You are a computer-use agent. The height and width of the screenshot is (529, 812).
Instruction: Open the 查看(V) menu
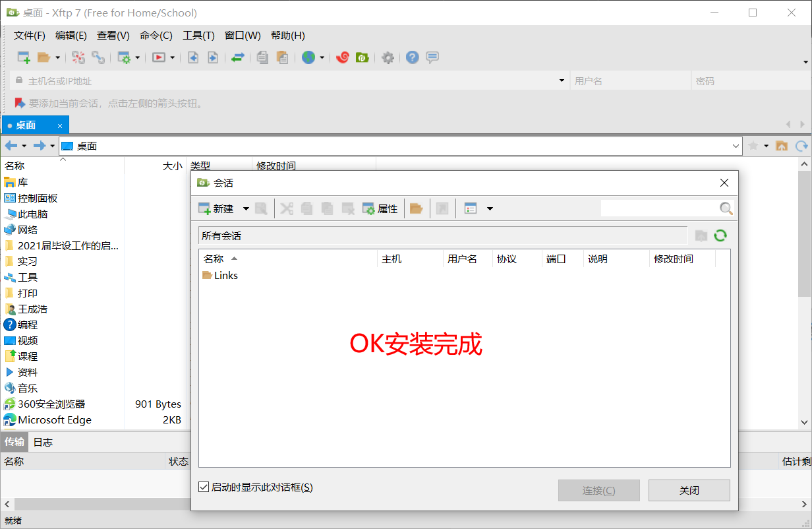click(x=113, y=36)
